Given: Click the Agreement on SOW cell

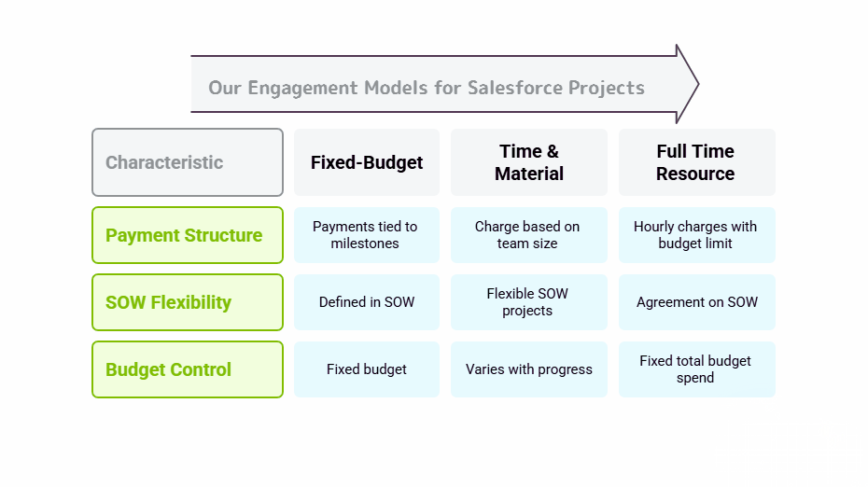Looking at the screenshot, I should coord(696,302).
